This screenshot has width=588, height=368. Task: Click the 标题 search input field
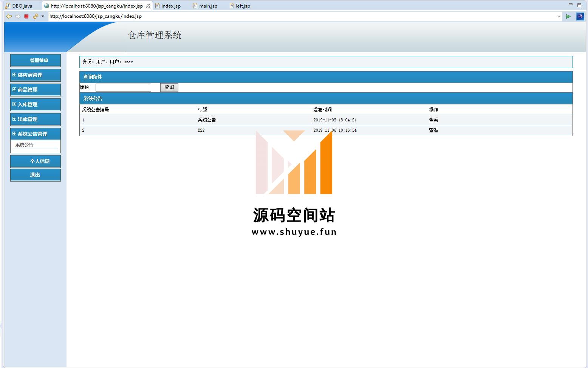point(123,87)
